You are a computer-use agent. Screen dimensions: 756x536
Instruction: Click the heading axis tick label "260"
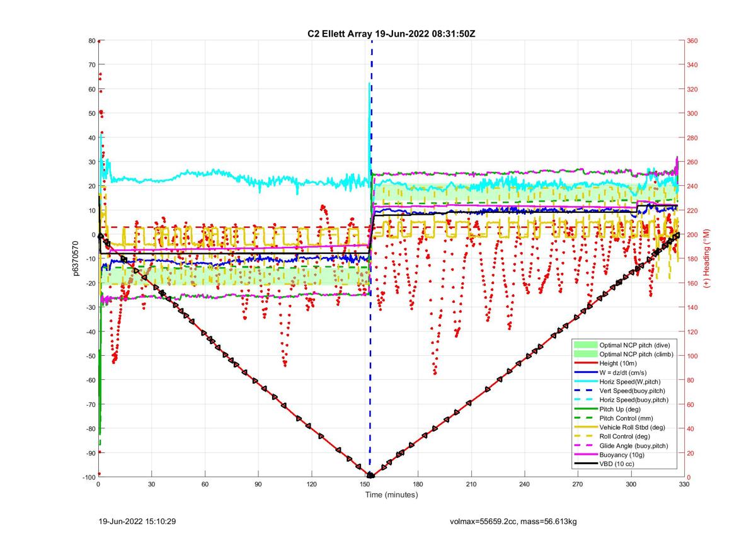coord(694,162)
